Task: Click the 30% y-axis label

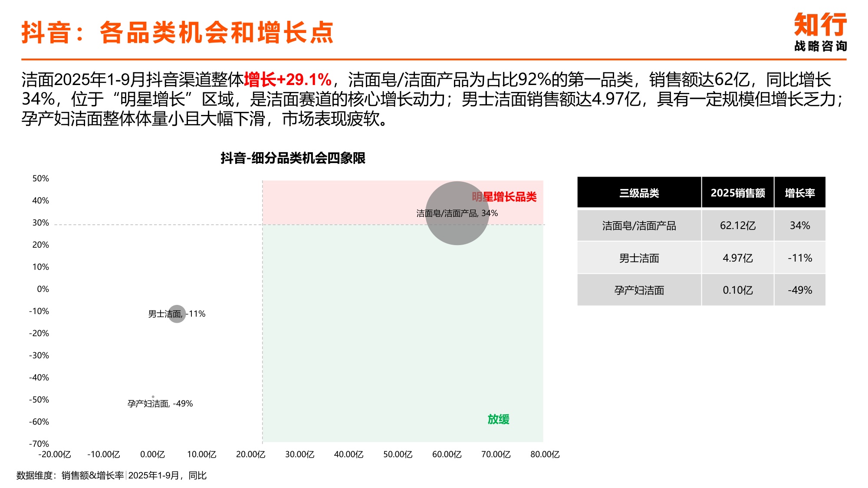Action: pyautogui.click(x=41, y=223)
